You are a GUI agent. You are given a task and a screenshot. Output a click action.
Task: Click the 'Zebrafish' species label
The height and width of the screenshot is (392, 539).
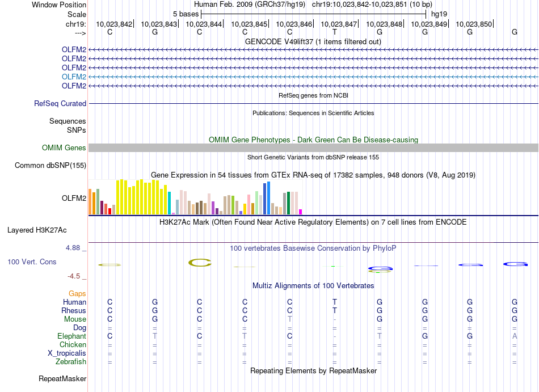(x=71, y=362)
